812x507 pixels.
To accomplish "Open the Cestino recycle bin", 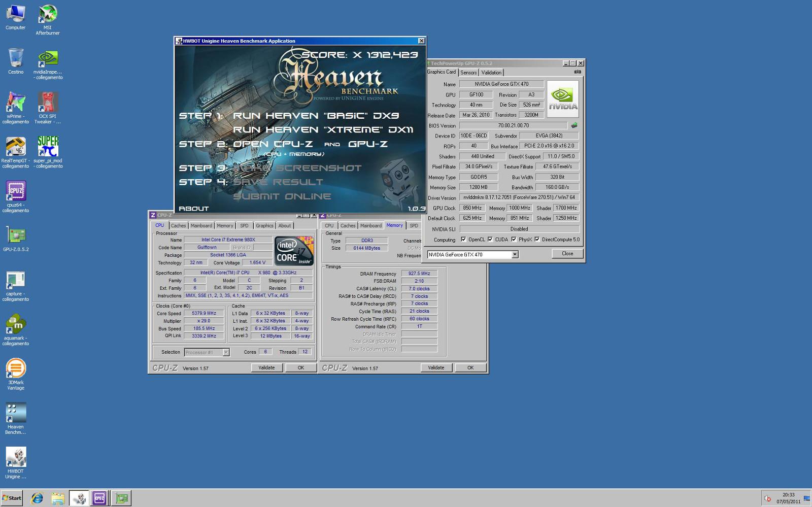I will [x=16, y=61].
